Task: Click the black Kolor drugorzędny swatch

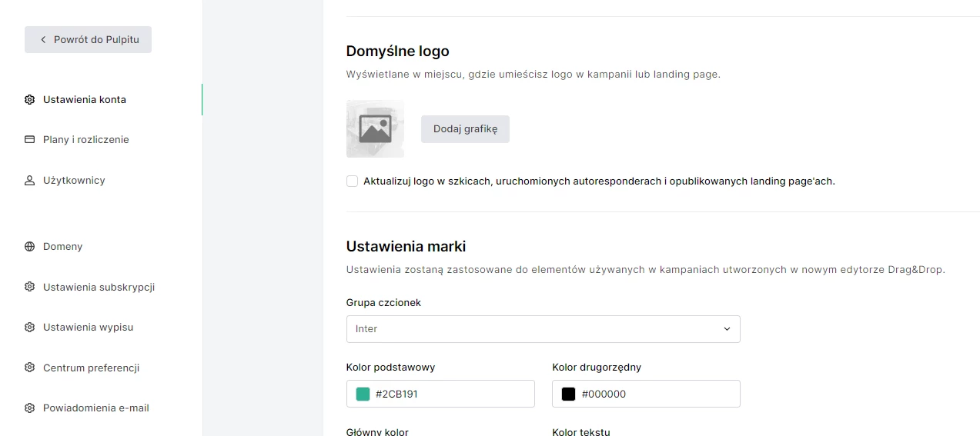Action: click(568, 394)
